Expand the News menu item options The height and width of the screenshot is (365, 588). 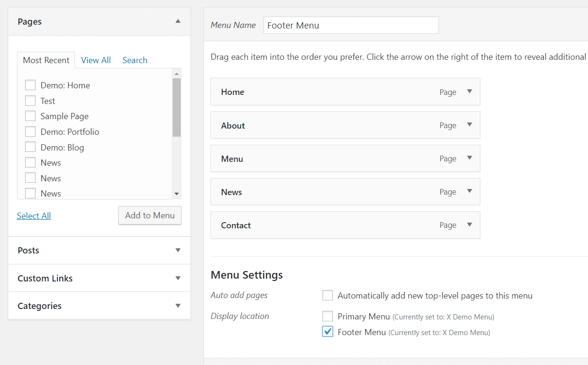[x=469, y=191]
